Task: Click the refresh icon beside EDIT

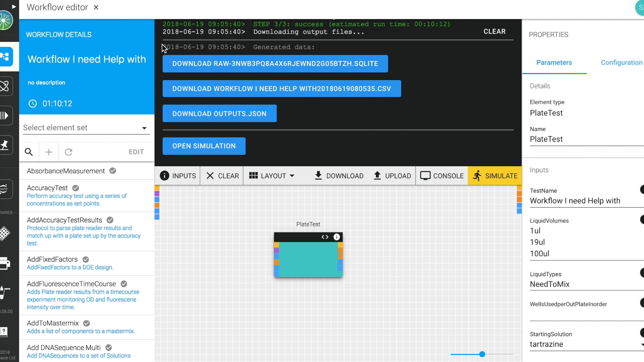Action: coord(68,152)
